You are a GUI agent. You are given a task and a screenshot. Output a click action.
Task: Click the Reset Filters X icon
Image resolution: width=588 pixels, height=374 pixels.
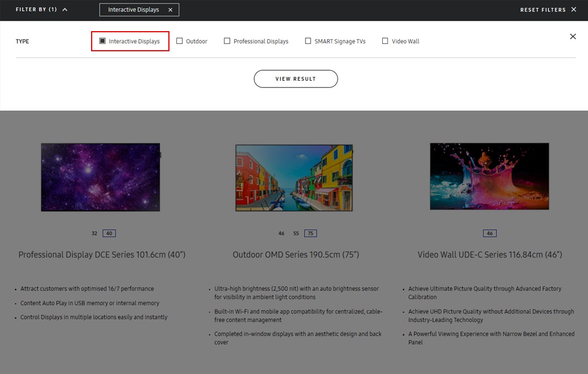click(574, 9)
